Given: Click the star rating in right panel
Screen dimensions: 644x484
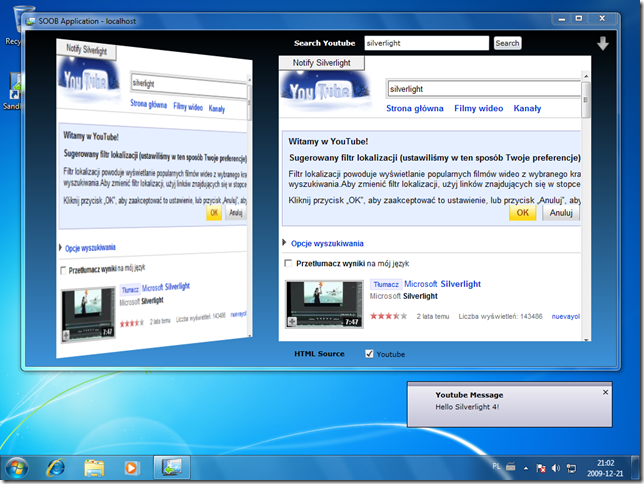Looking at the screenshot, I should (388, 316).
